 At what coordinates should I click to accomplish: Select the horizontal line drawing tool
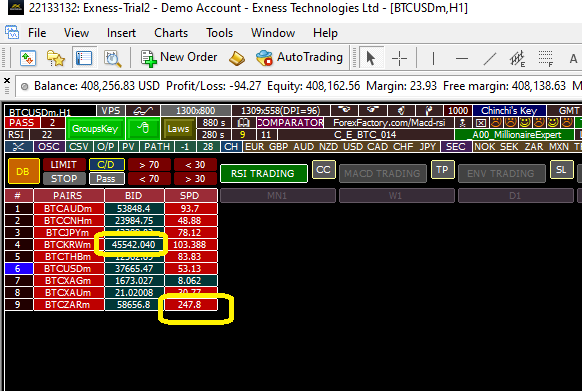(x=461, y=58)
